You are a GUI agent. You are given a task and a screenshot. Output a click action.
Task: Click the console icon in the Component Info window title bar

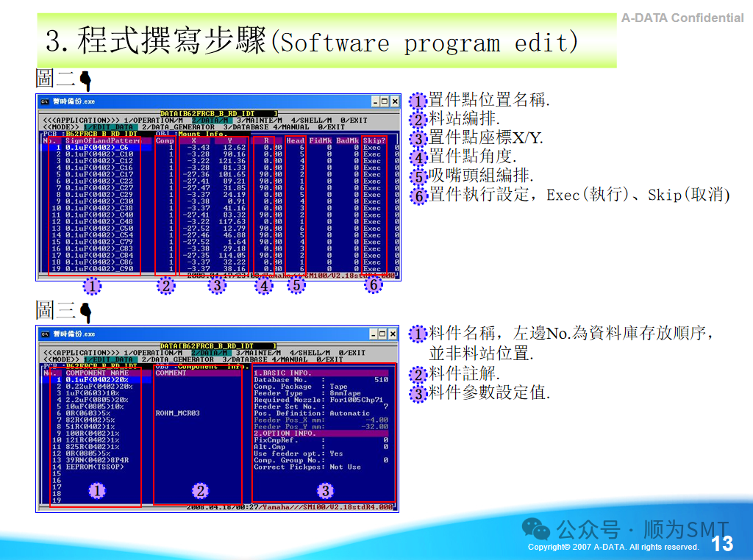45,334
